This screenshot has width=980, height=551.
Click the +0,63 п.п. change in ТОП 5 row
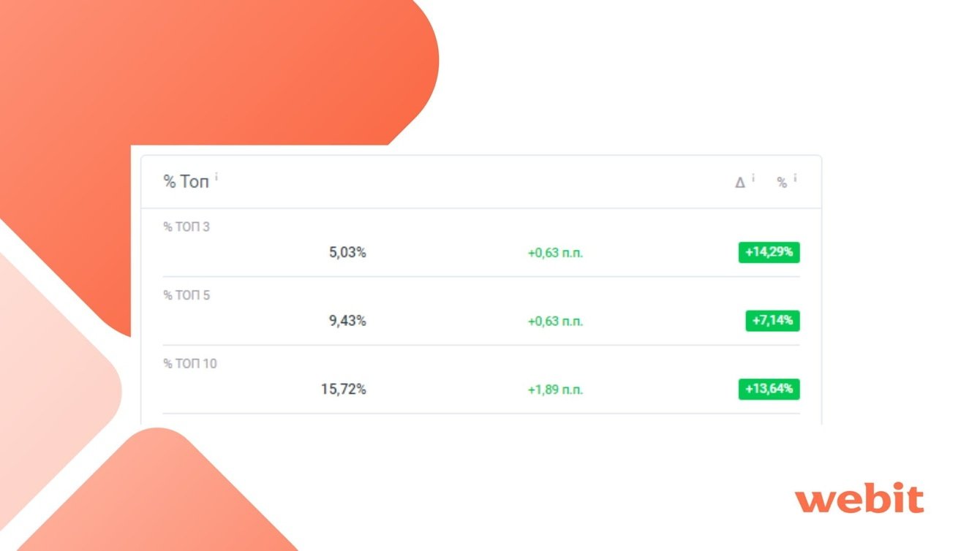555,322
